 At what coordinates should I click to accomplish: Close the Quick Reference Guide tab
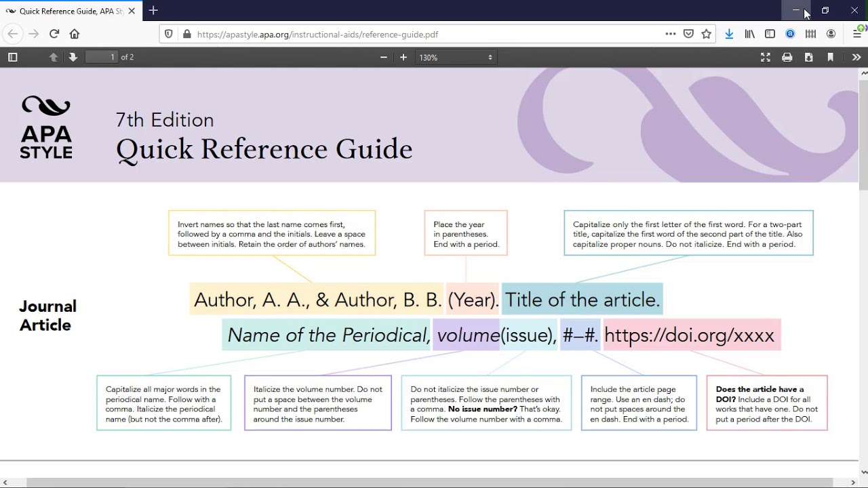(x=132, y=12)
